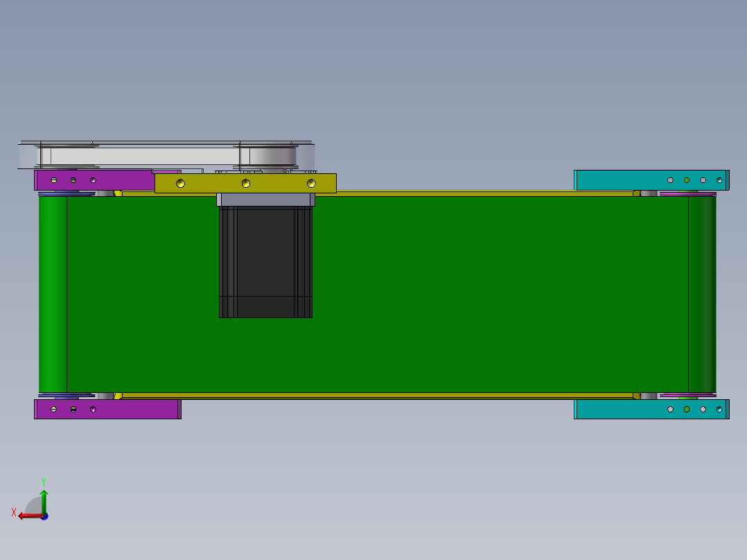Click the "X" axis label
Viewport: 747px width, 560px height.
coord(14,512)
